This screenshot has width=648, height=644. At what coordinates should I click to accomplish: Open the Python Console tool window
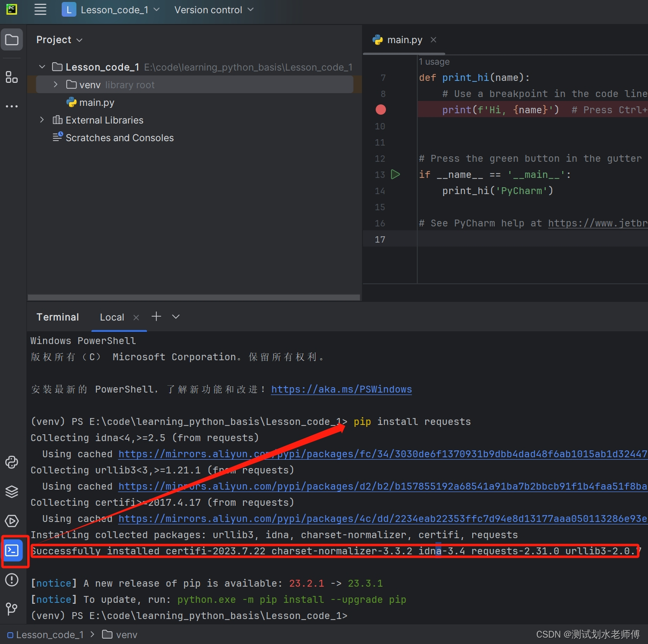point(12,462)
